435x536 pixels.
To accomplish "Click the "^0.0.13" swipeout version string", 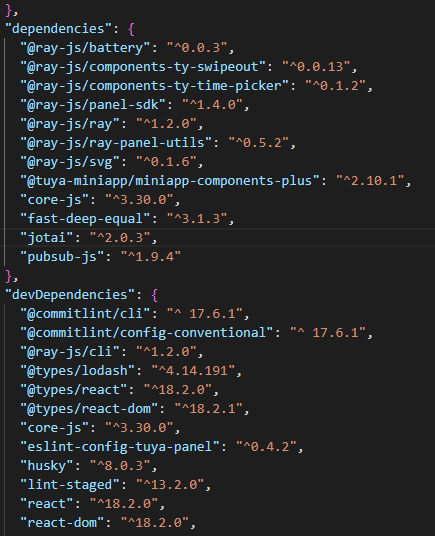I will coord(316,67).
